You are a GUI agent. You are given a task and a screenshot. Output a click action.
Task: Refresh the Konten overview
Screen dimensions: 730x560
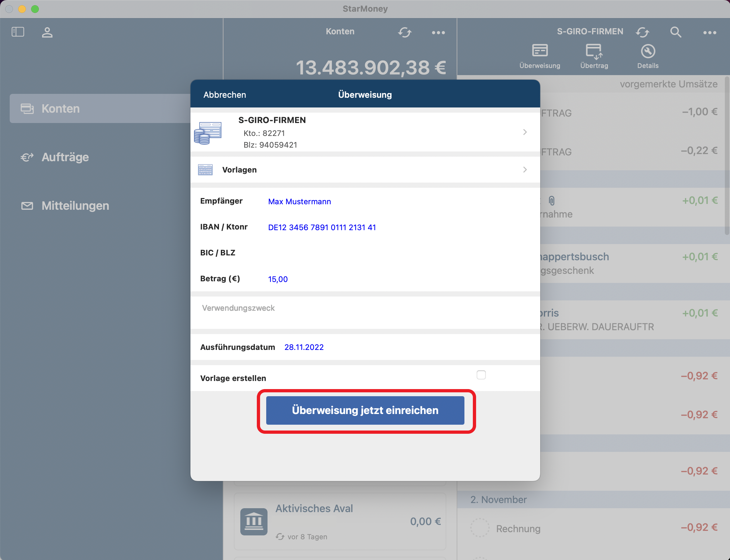coord(405,32)
